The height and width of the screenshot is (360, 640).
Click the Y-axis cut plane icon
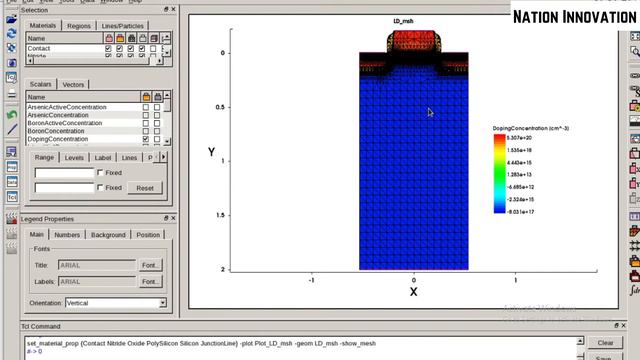pyautogui.click(x=635, y=183)
